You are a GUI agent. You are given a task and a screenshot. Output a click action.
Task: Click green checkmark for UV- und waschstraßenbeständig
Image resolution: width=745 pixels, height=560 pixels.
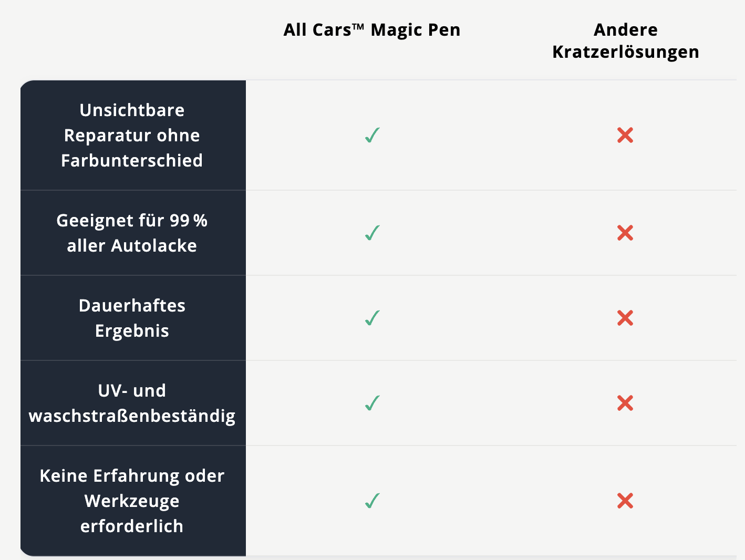point(372,403)
